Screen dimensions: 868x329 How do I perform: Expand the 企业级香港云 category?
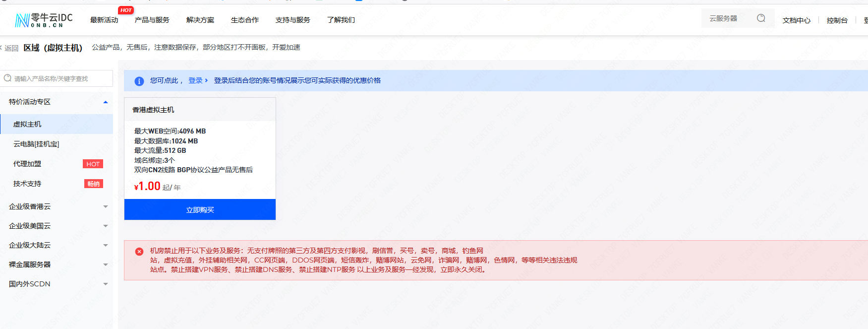pos(105,207)
